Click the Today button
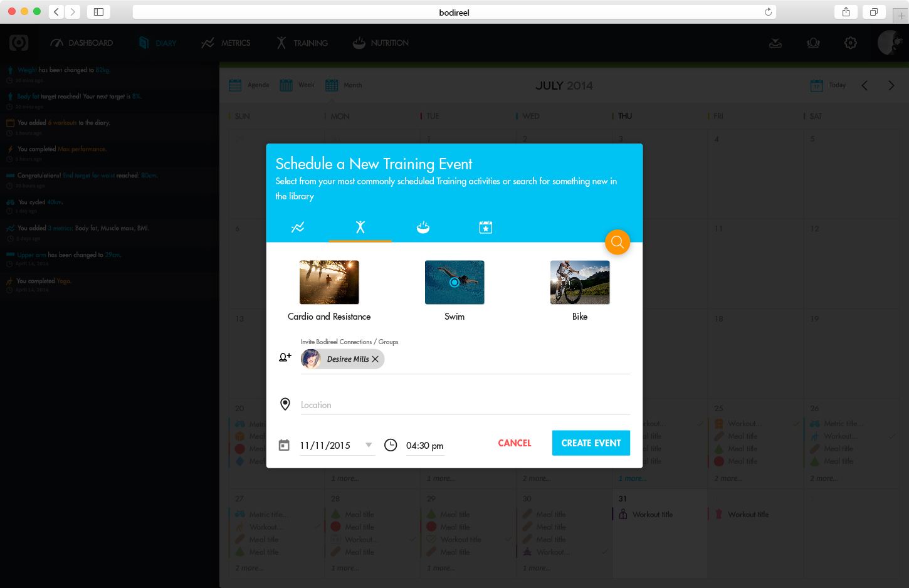The width and height of the screenshot is (909, 588). click(x=828, y=85)
